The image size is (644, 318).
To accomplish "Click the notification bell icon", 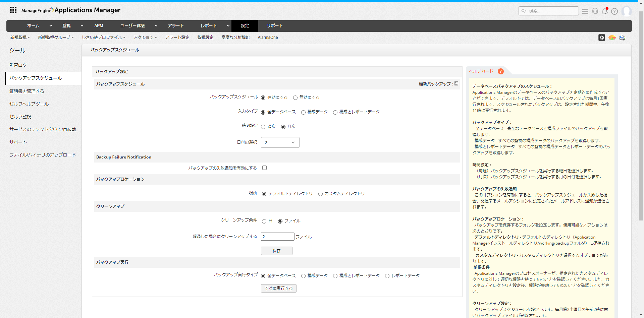I will point(605,11).
